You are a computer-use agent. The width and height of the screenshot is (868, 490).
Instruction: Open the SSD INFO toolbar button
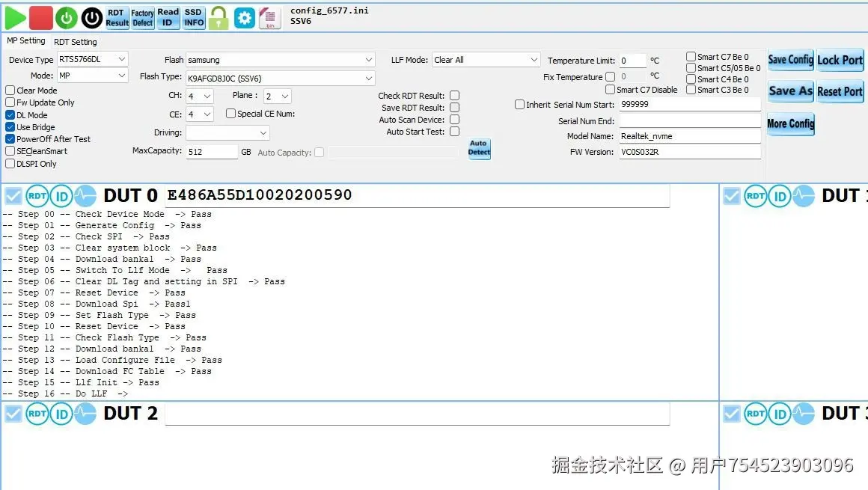tap(194, 18)
